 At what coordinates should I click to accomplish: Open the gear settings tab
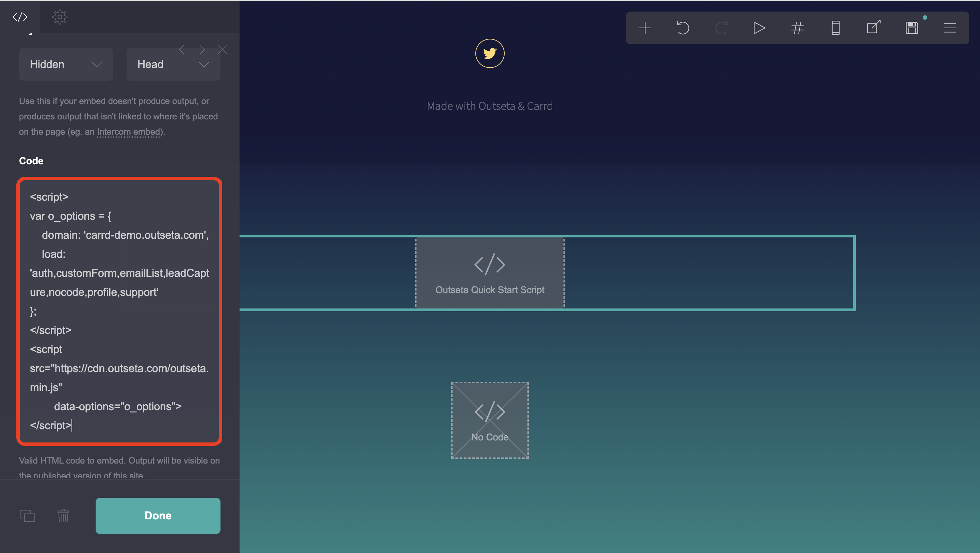[x=60, y=17]
